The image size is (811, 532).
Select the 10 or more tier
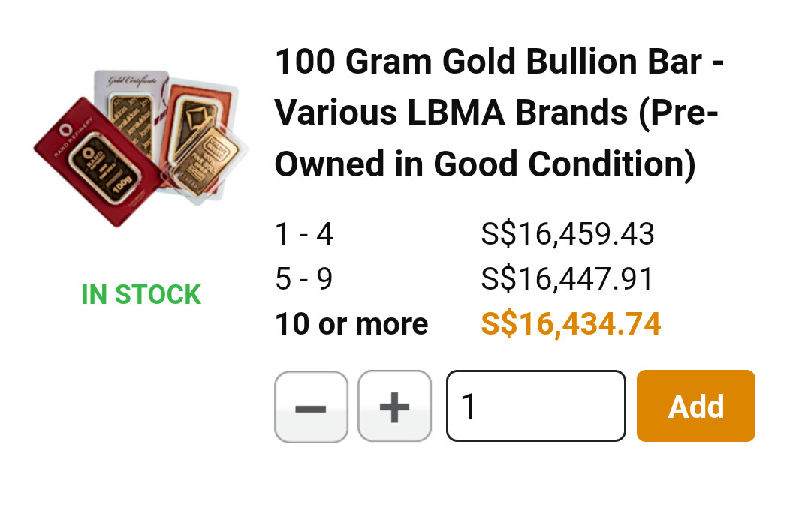coord(351,324)
